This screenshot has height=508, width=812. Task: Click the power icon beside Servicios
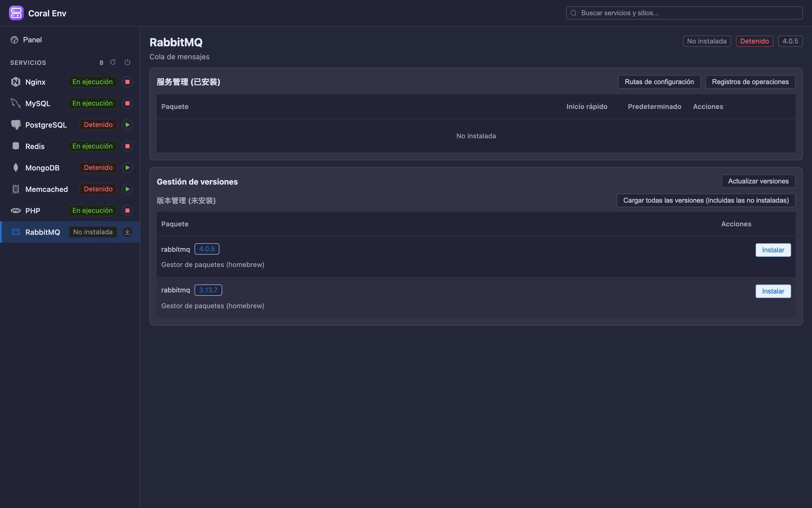pyautogui.click(x=127, y=62)
